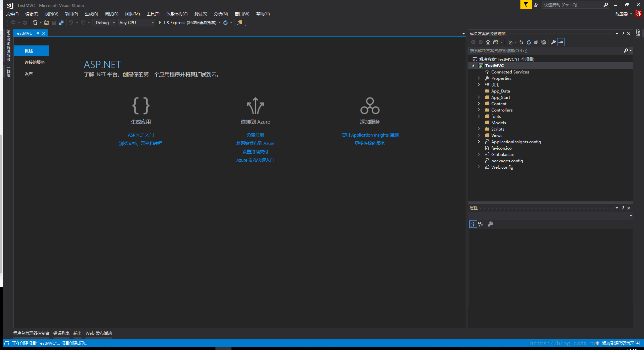Click Sync with Active Document icon
This screenshot has height=350, width=644.
[x=521, y=42]
